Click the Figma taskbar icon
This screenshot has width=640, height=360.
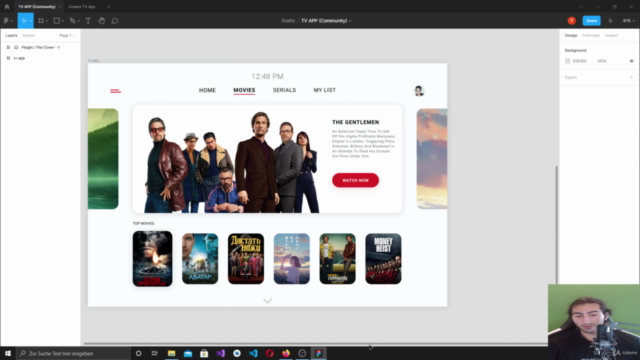318,353
